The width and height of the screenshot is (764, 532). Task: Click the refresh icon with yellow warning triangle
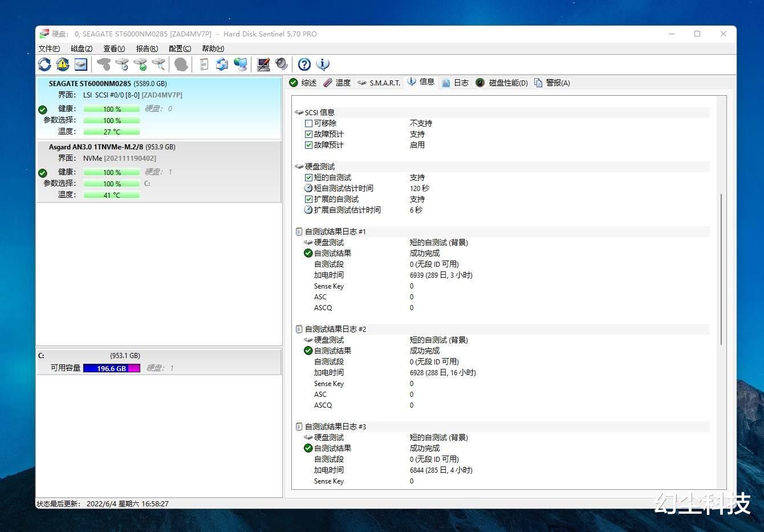63,64
